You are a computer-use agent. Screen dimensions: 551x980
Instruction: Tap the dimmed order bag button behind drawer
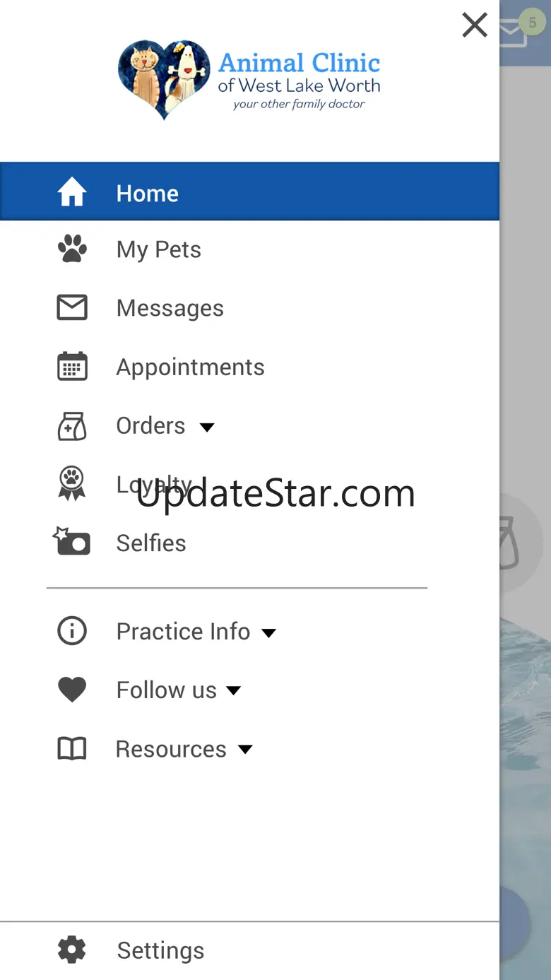[521, 543]
